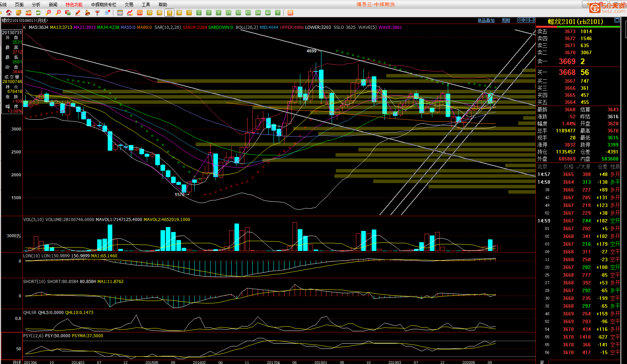Viewport: 627px width, 364px height.
Task: Select the 60-minute period button
Action: click(248, 13)
